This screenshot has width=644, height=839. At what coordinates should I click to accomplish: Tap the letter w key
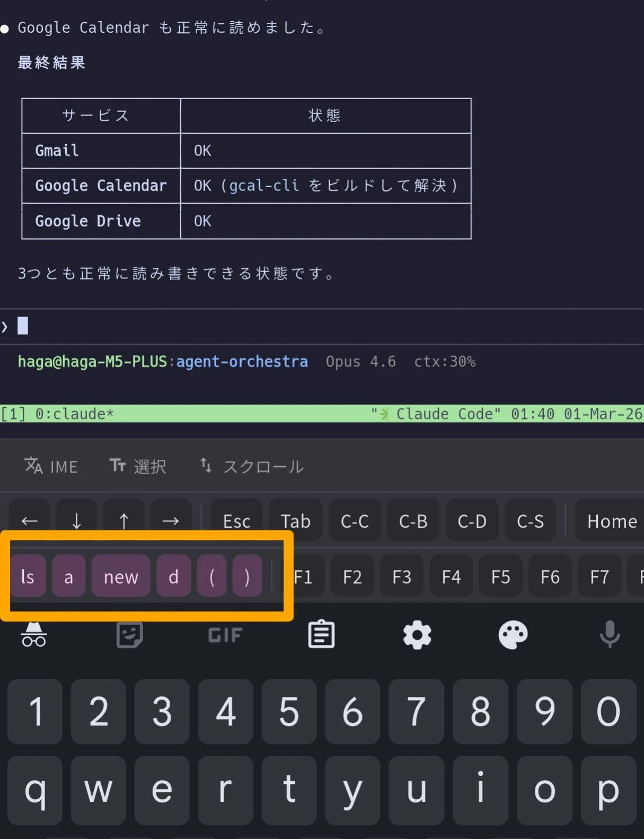(99, 789)
